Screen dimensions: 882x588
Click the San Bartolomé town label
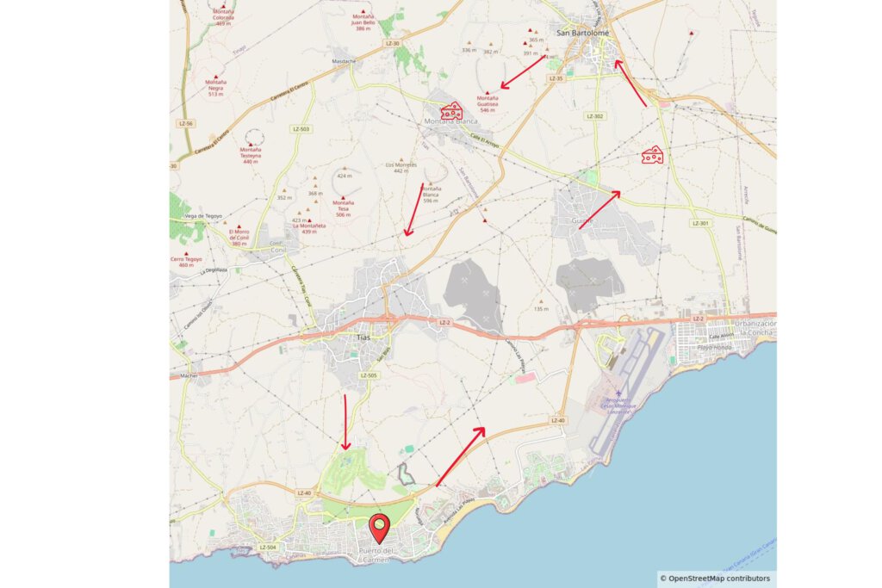click(582, 34)
